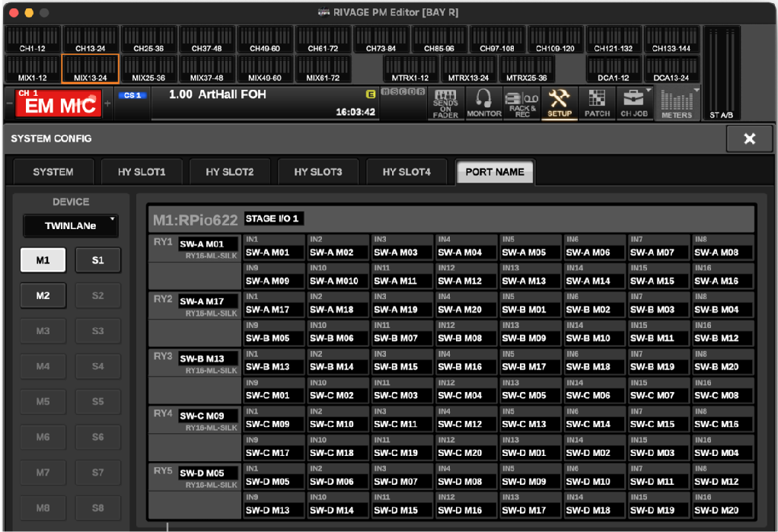The height and width of the screenshot is (532, 778).
Task: Select the CH73-84 meter bank
Action: (381, 40)
